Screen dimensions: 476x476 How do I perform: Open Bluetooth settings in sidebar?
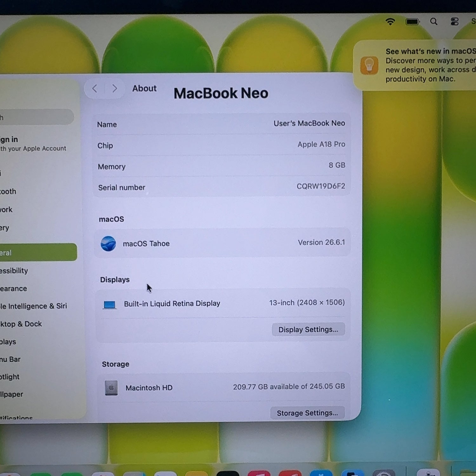pos(8,191)
